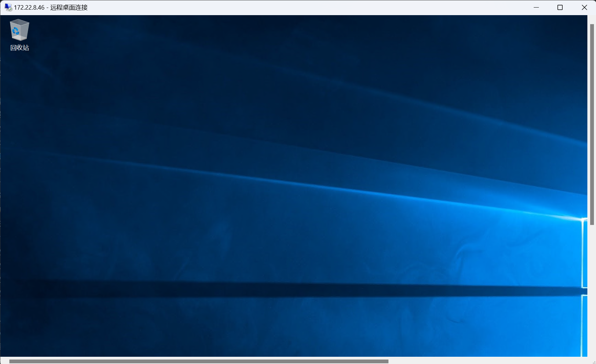The width and height of the screenshot is (596, 364).
Task: Open the Remote Desktop title bar icon menu
Action: point(8,7)
